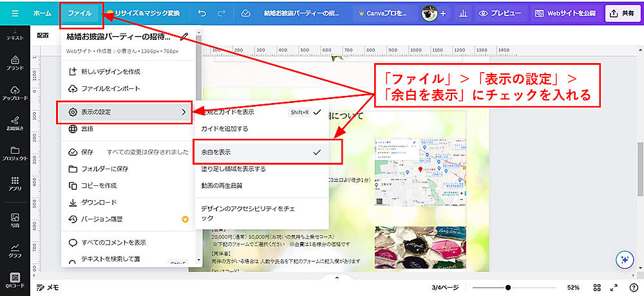This screenshot has width=644, height=296.
Task: Expand the page list chevron at bottom
Action: click(336, 278)
